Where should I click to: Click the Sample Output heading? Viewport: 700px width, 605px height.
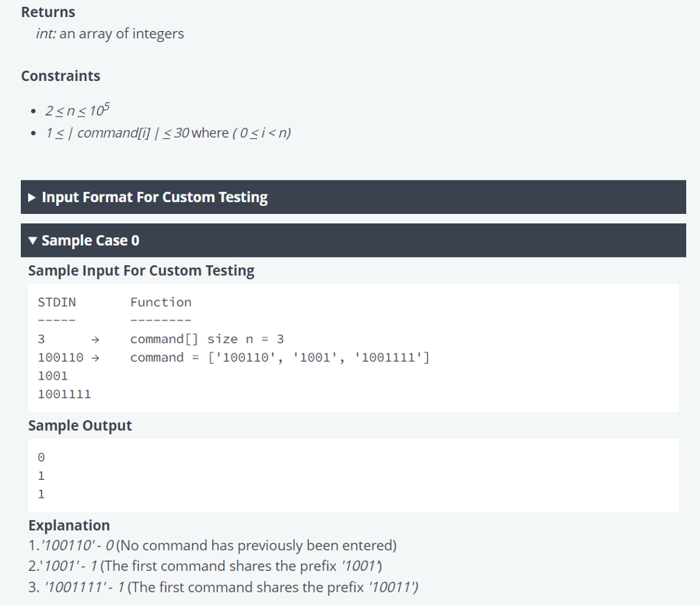click(x=80, y=425)
